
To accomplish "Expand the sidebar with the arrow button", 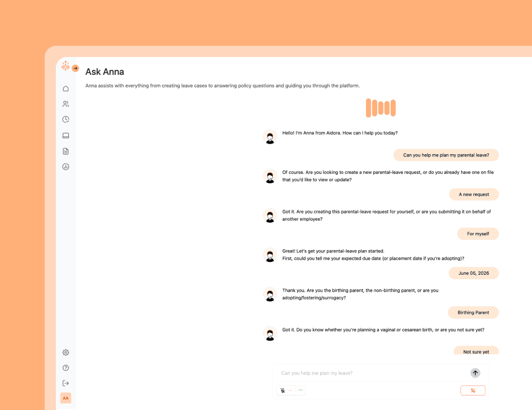I will coord(75,68).
